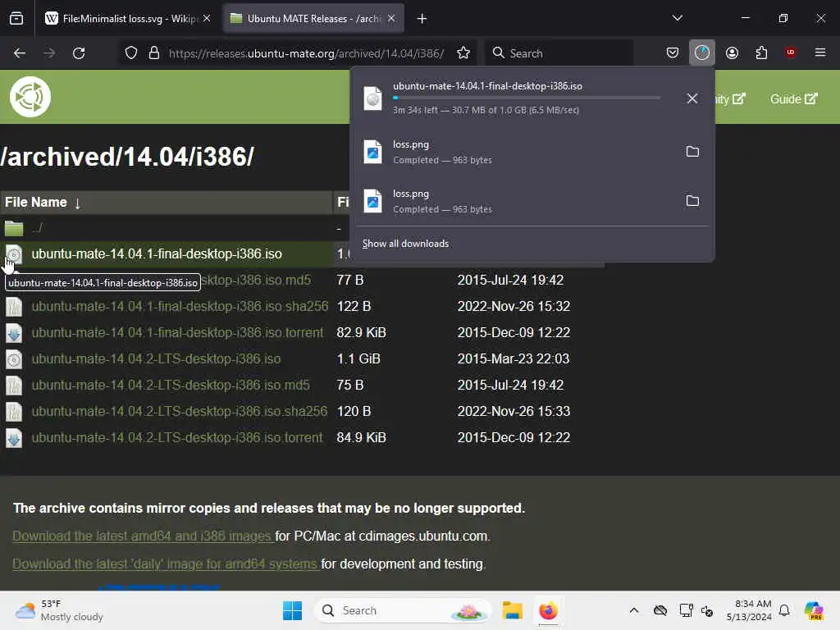Click the browser Search box
Image resolution: width=840 pixels, height=630 pixels.
click(x=559, y=53)
